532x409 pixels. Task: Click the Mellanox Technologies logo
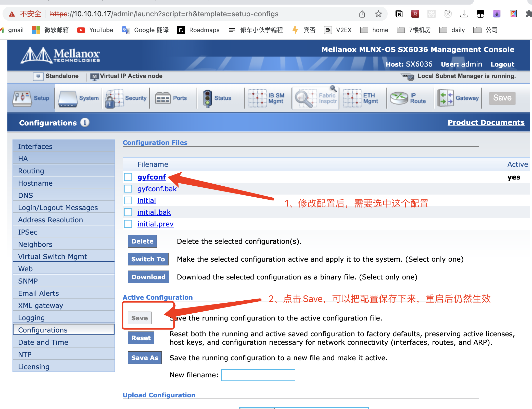pos(60,55)
